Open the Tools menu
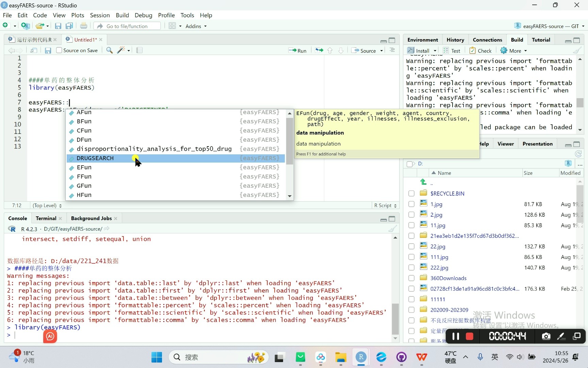This screenshot has height=368, width=588. pos(187,15)
